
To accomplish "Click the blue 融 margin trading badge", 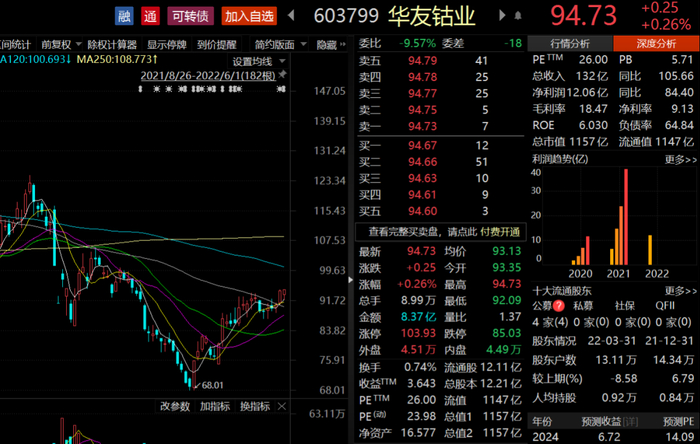I will (x=124, y=16).
